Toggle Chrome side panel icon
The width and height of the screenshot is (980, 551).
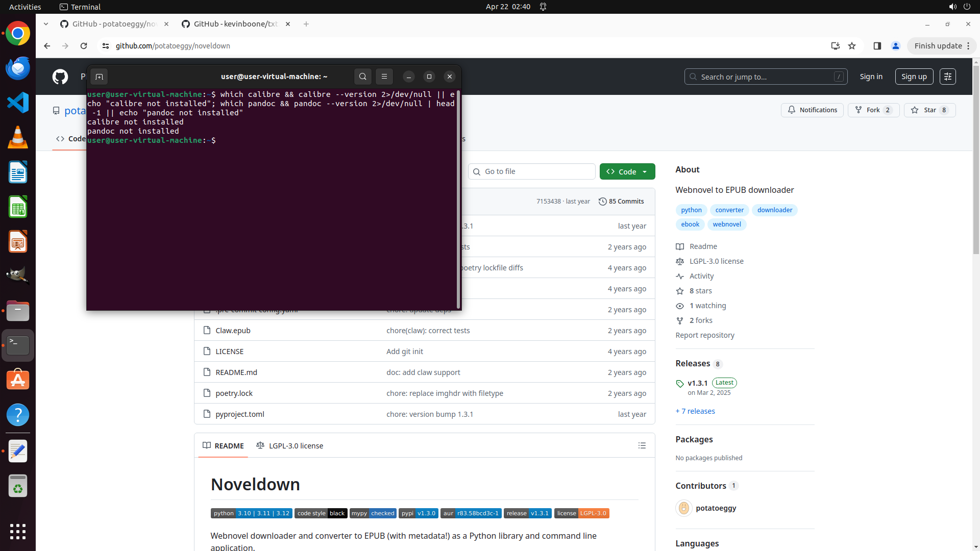(x=877, y=46)
